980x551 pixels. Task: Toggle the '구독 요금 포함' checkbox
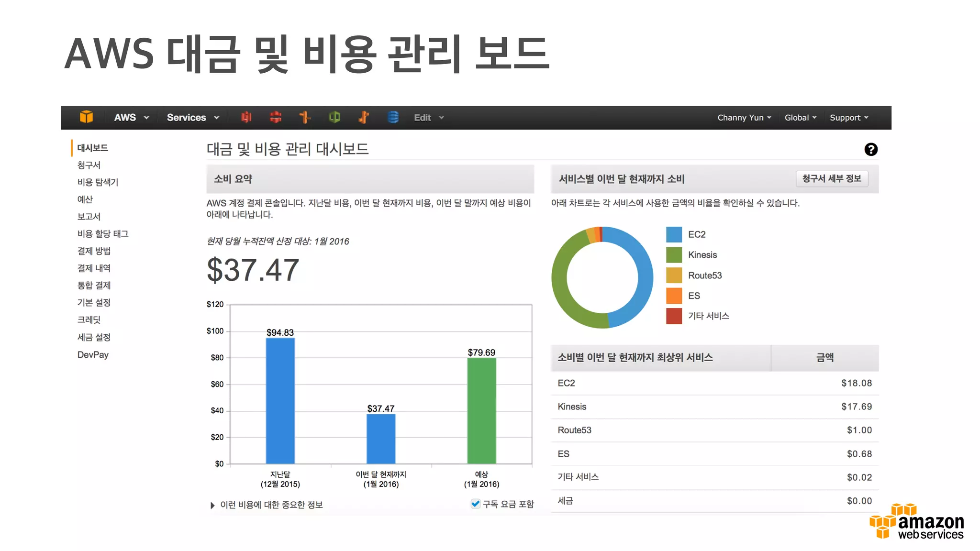(x=476, y=504)
